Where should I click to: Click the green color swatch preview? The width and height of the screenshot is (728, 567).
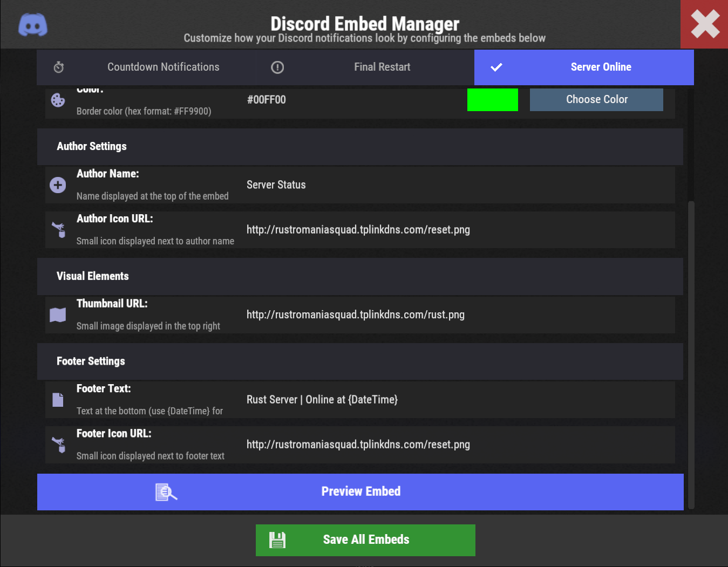tap(493, 100)
